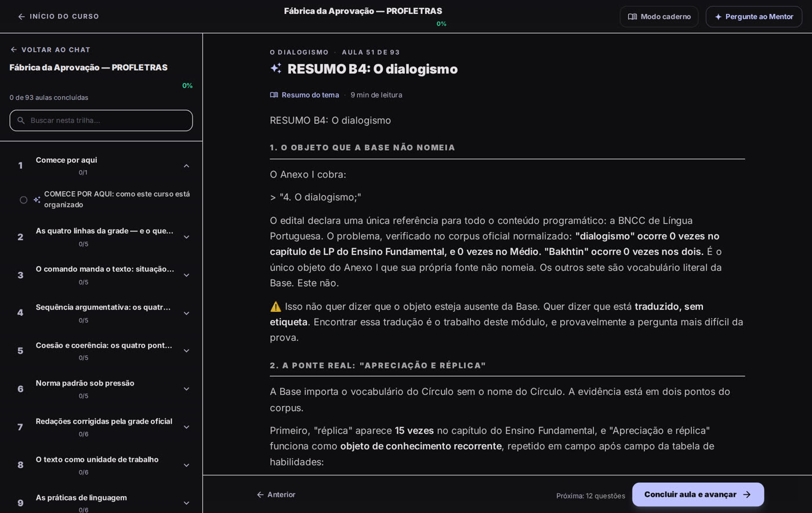Click sidebar heading Fábrica da Aprovação — PROFLETRAS
Viewport: 812px width, 513px height.
point(88,68)
